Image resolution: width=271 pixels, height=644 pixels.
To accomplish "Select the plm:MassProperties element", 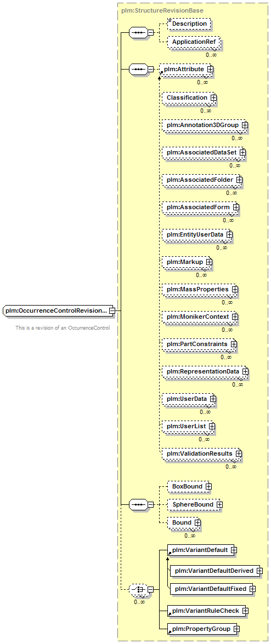I will click(199, 290).
